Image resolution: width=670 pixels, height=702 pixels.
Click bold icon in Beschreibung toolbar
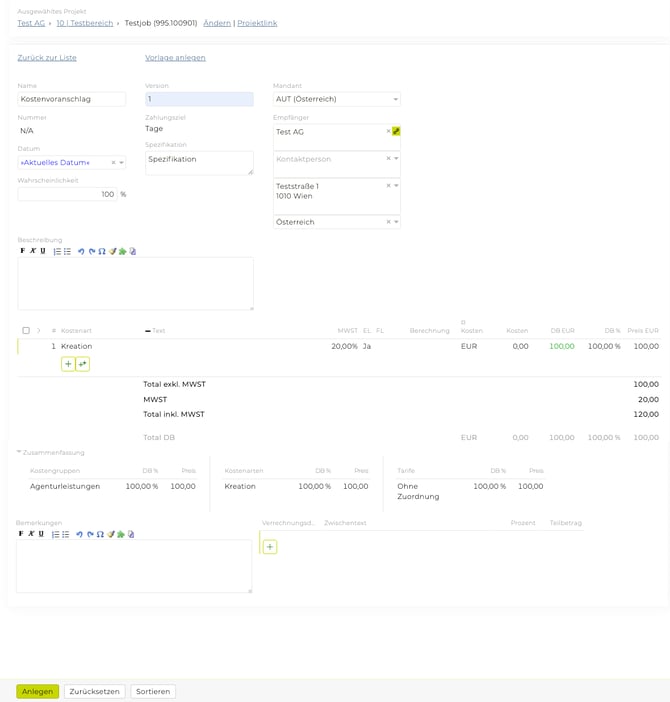click(22, 251)
